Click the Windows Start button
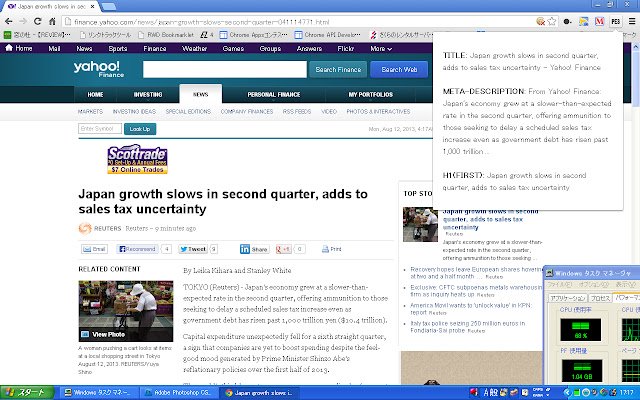 [27, 393]
